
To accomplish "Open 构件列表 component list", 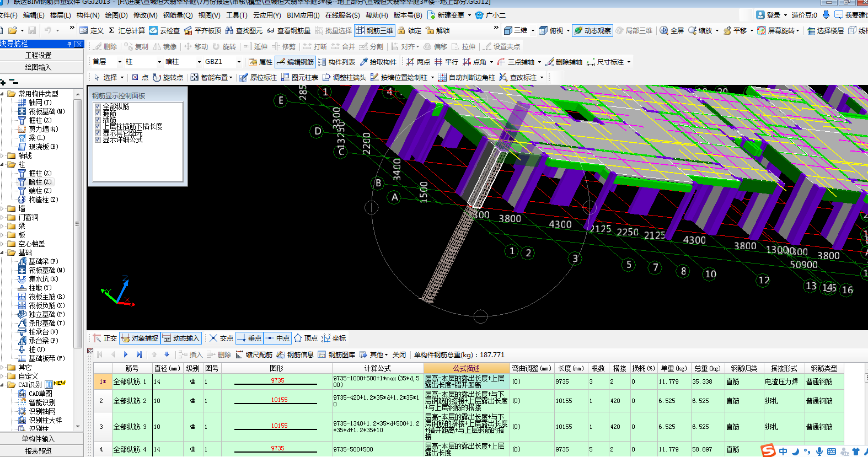I will pyautogui.click(x=336, y=62).
